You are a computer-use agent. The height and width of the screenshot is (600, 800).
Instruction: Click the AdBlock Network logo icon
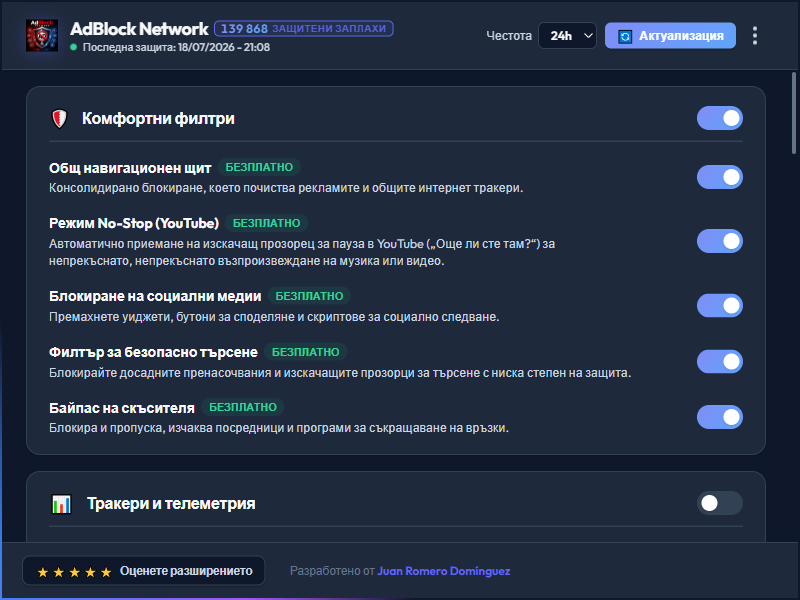tap(42, 36)
